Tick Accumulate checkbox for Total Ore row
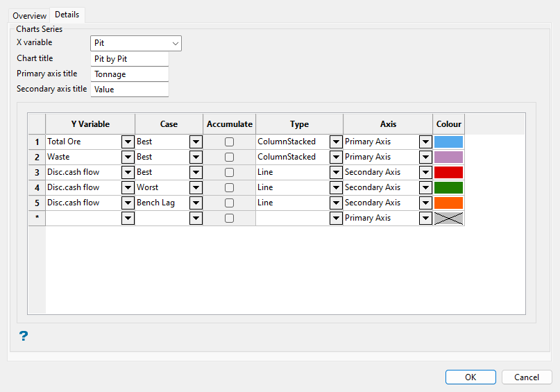Screen dimensions: 560x392 pyautogui.click(x=229, y=142)
